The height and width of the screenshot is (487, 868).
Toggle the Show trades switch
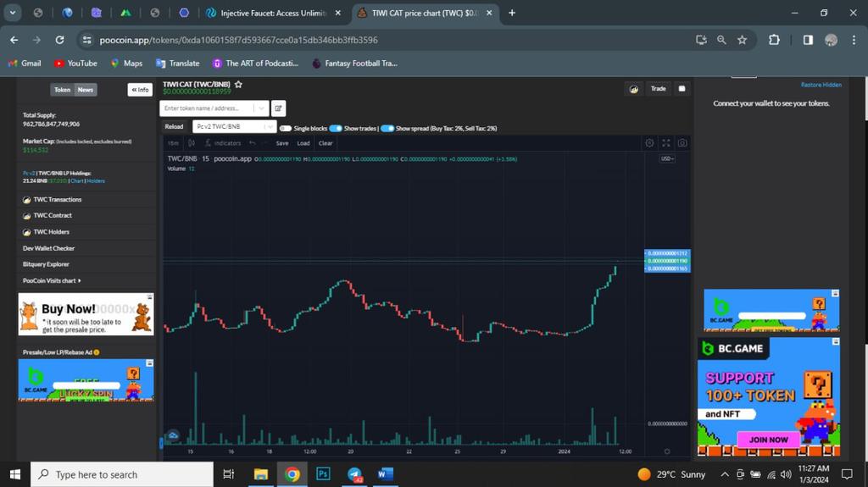pos(336,129)
